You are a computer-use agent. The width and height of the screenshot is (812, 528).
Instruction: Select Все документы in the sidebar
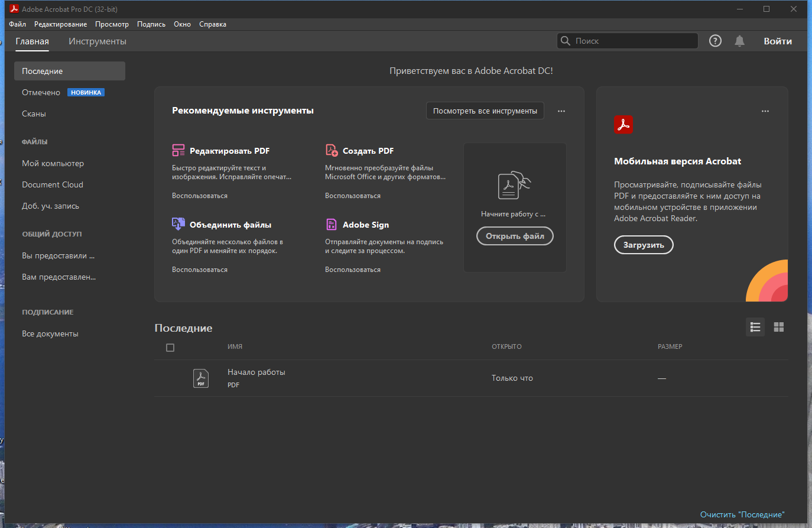(x=50, y=333)
